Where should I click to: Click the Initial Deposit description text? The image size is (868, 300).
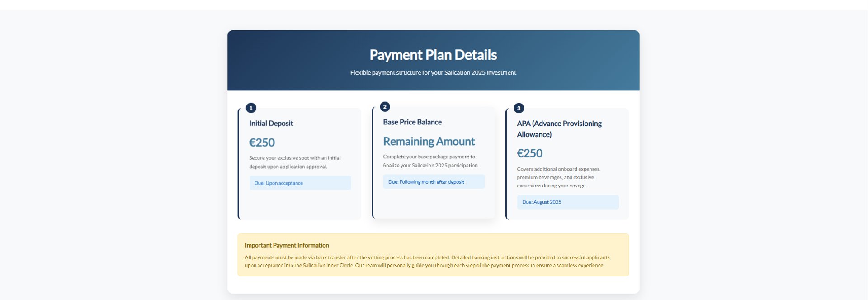pyautogui.click(x=295, y=162)
